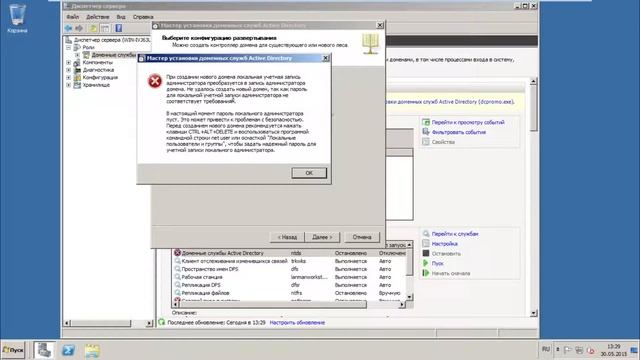Select Компоненты in the console tree
Image resolution: width=640 pixels, height=360 pixels.
pyautogui.click(x=98, y=62)
